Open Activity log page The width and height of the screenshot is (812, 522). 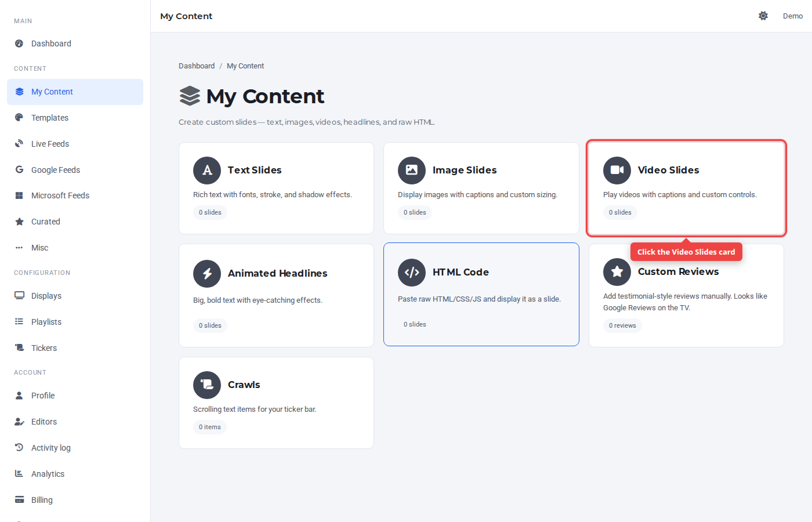[x=75, y=448]
